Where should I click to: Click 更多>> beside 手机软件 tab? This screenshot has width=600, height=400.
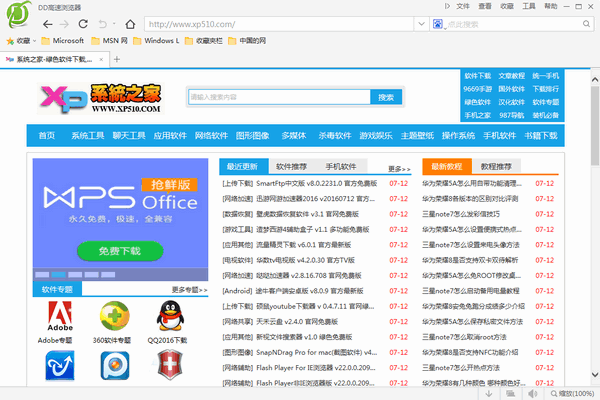click(399, 169)
